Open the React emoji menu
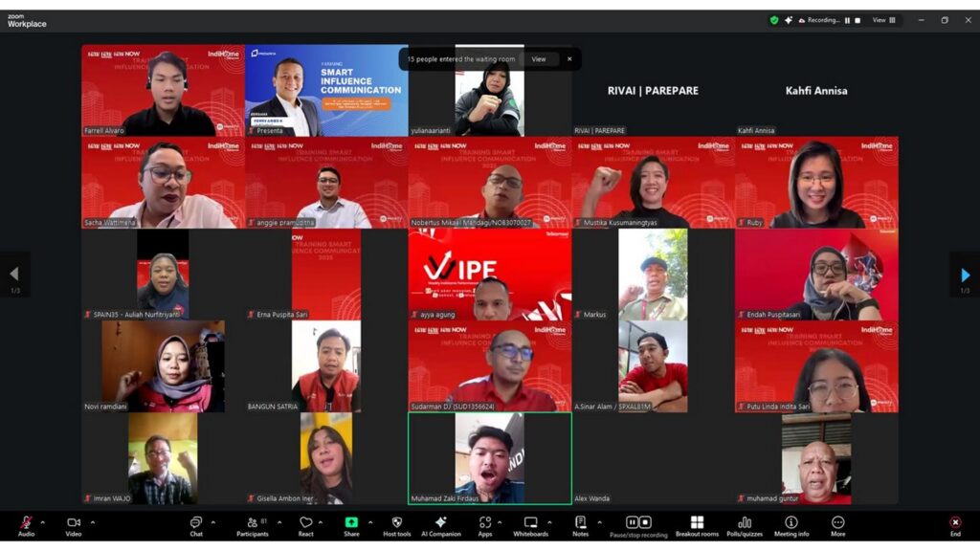This screenshot has width=980, height=551. click(305, 525)
